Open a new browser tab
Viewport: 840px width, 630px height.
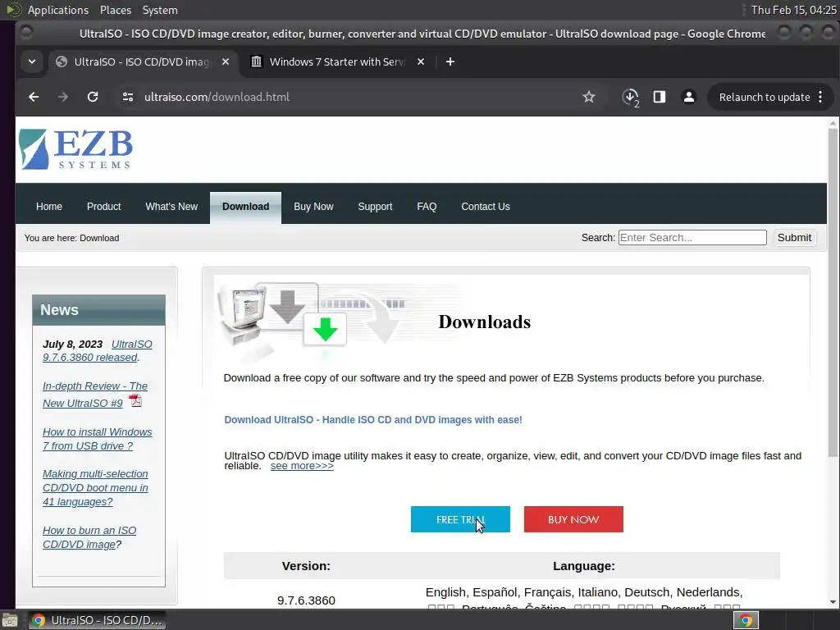tap(450, 62)
